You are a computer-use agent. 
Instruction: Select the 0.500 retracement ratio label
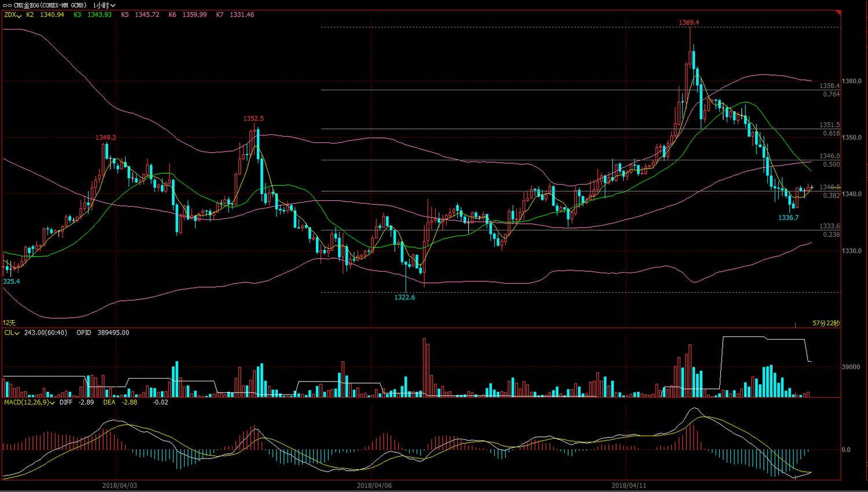(831, 165)
